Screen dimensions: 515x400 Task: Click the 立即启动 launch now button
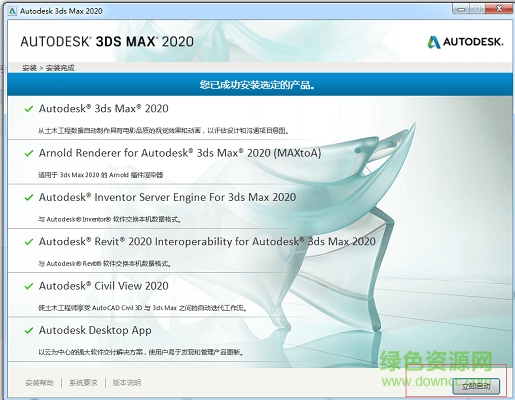(x=476, y=386)
